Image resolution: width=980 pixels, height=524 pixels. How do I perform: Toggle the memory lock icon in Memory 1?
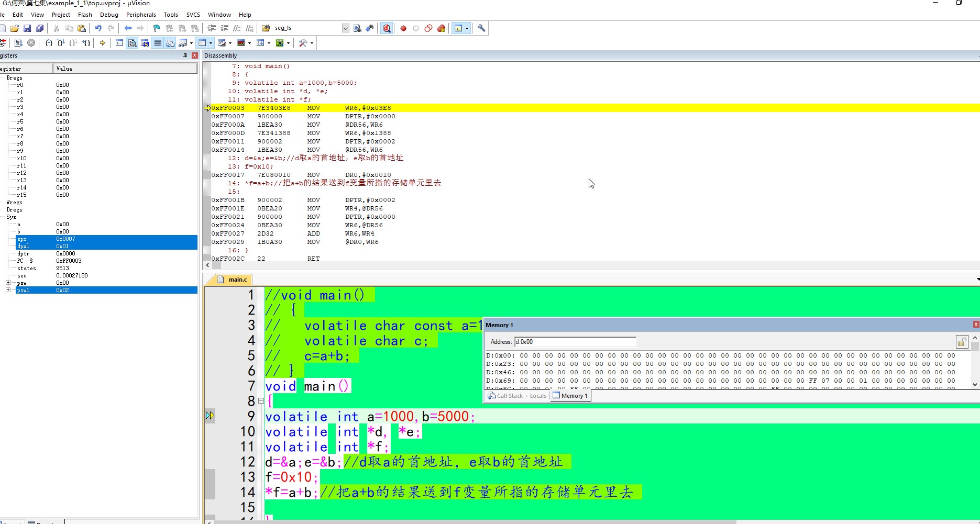pos(962,342)
